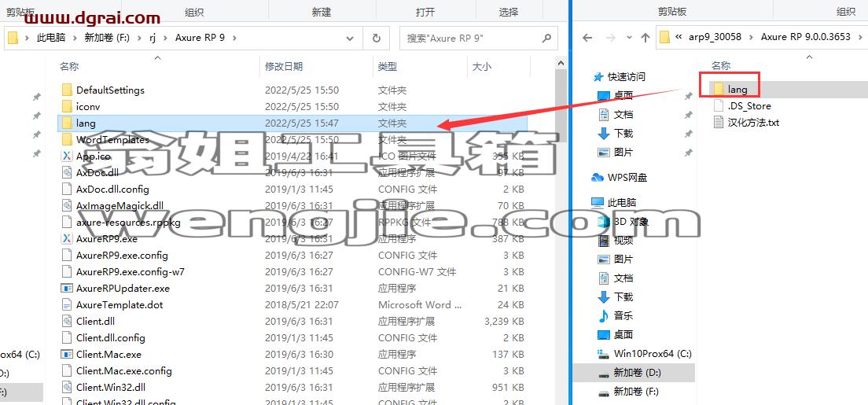This screenshot has width=868, height=405.
Task: Sort files by 类型 column
Action: [388, 67]
